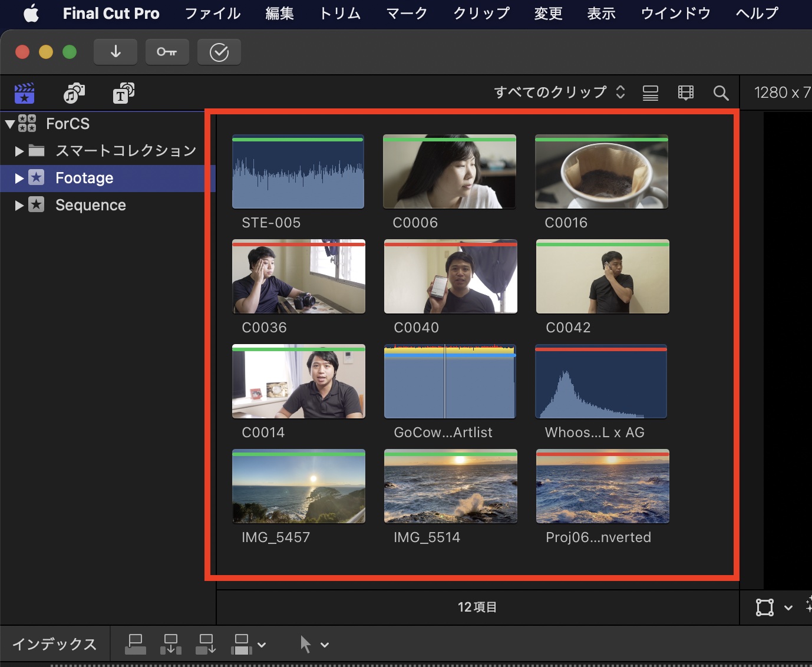Viewport: 812px width, 667px height.
Task: Open the Titles and Generators sidebar
Action: (123, 93)
